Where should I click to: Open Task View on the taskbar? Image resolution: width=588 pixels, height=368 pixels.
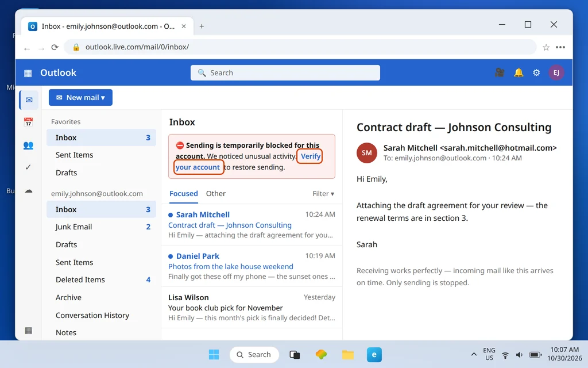[x=295, y=354]
